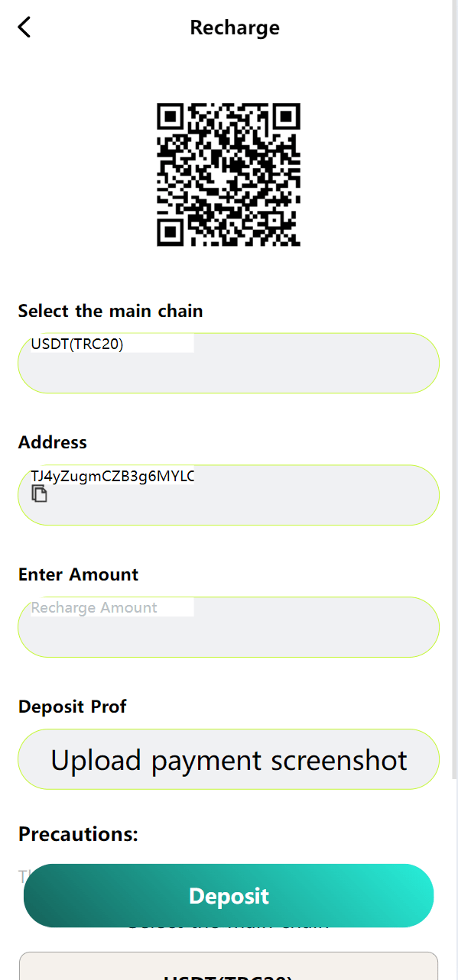458x980 pixels.
Task: Copy the wallet address with the copy icon
Action: pyautogui.click(x=39, y=493)
